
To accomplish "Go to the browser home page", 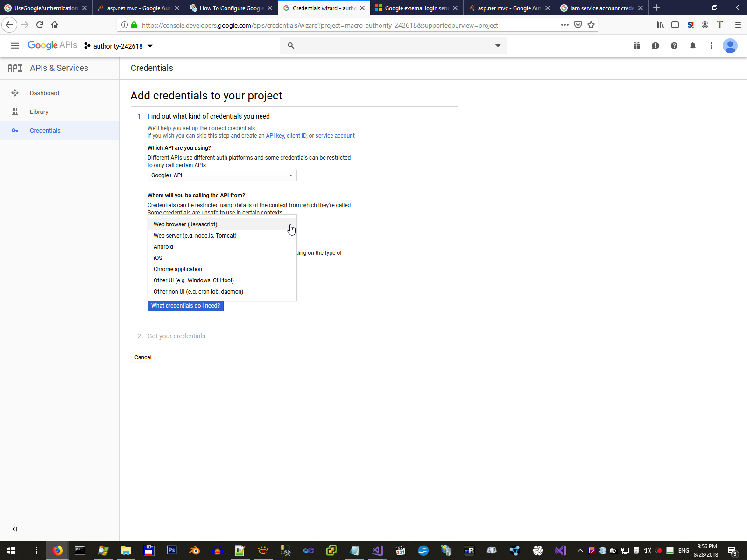I will point(55,25).
